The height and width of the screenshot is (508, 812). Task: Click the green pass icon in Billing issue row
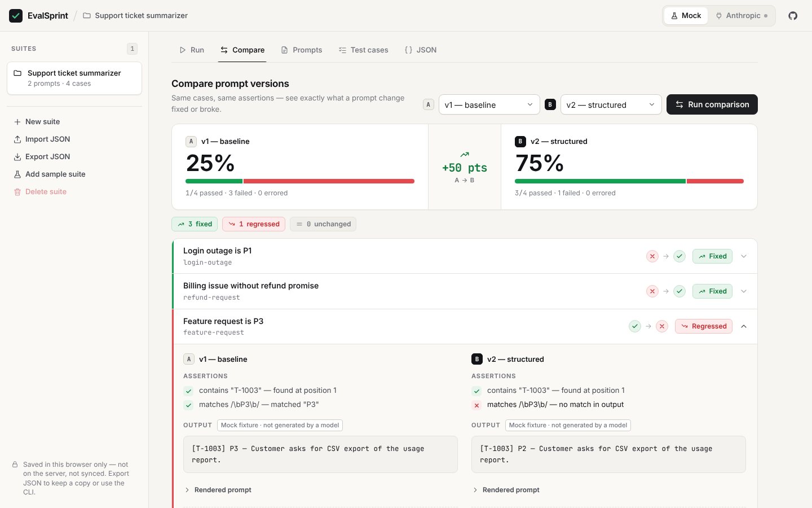pyautogui.click(x=679, y=291)
